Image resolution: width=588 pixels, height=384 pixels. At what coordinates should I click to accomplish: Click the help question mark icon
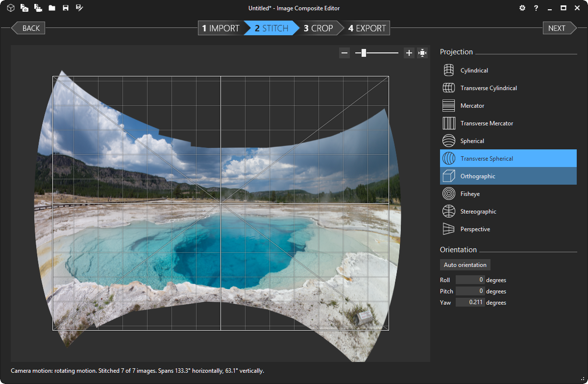click(x=536, y=8)
